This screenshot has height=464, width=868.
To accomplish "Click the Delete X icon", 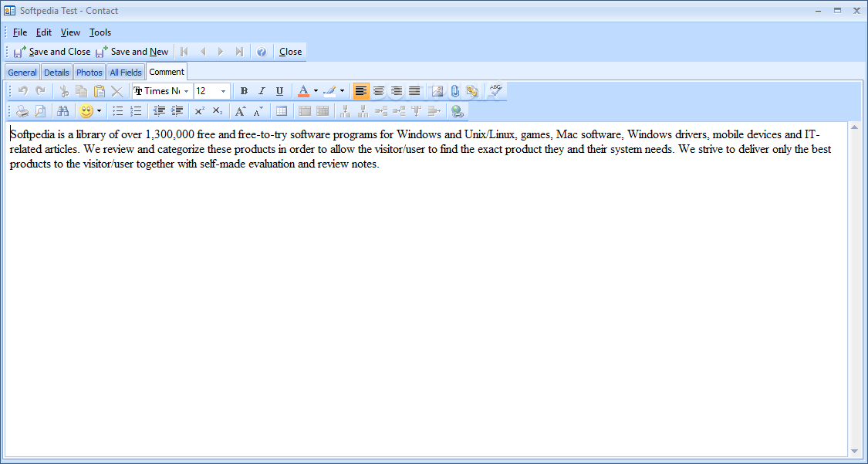I will (117, 91).
